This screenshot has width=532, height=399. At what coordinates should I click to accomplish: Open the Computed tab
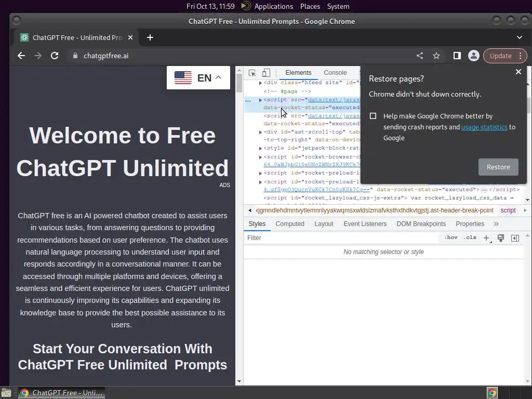[290, 224]
